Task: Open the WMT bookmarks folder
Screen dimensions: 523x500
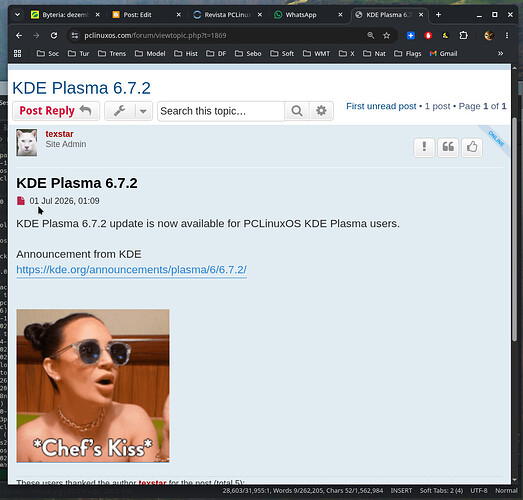Action: coord(317,53)
